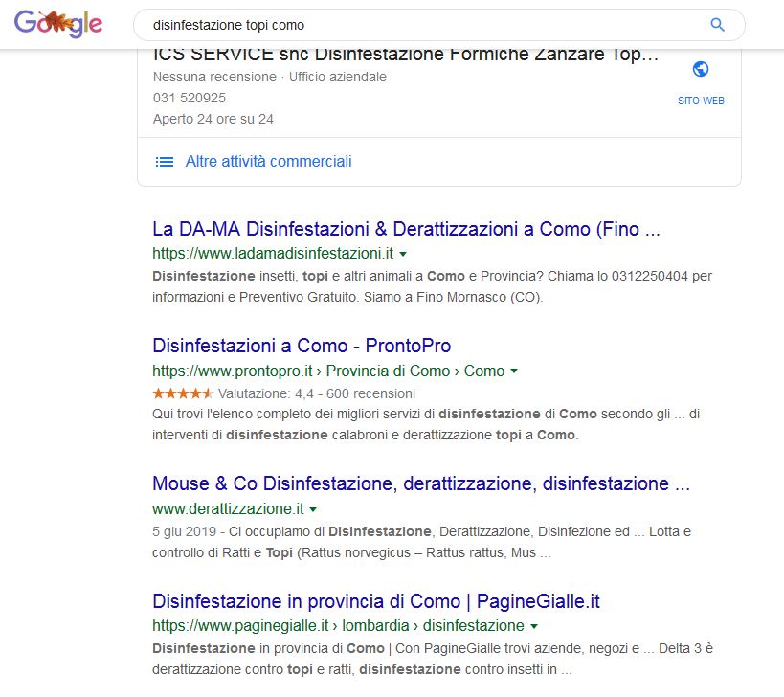
Task: Open the globe website icon for ICS Service
Action: tap(701, 69)
